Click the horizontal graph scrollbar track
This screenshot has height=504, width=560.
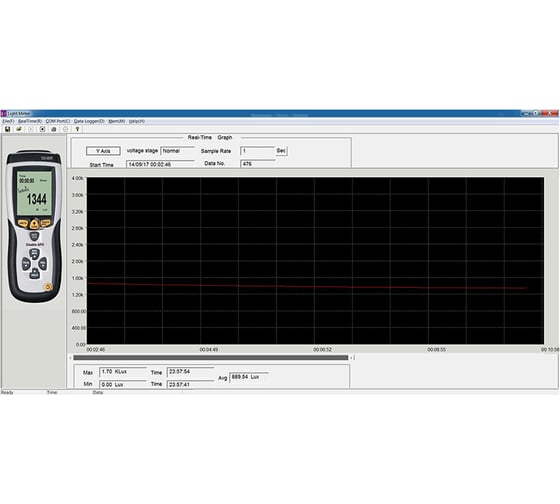tap(211, 358)
